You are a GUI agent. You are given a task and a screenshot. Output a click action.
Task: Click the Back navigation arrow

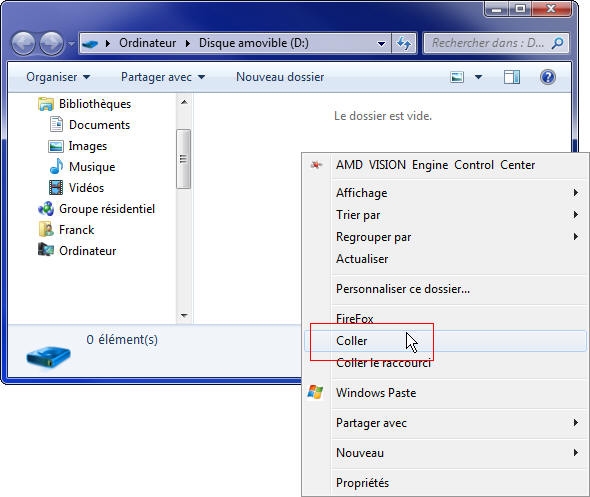point(23,43)
